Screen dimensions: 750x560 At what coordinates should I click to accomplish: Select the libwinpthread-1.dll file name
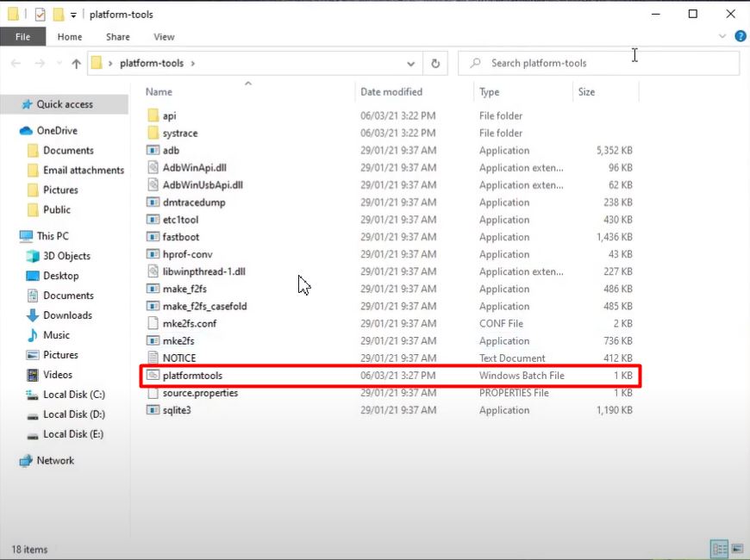tap(203, 271)
